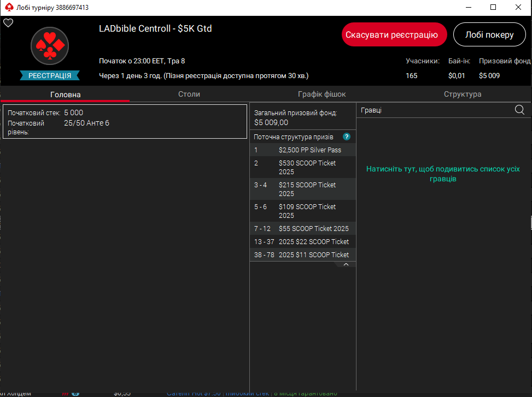This screenshot has height=397, width=532.
Task: Click the Поточна структура призів heading
Action: coord(294,137)
